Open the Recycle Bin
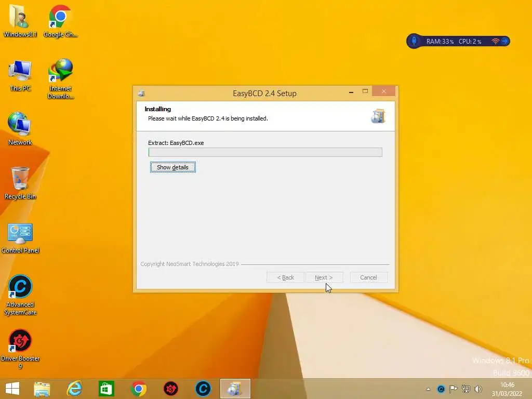The width and height of the screenshot is (532, 399). point(20,183)
